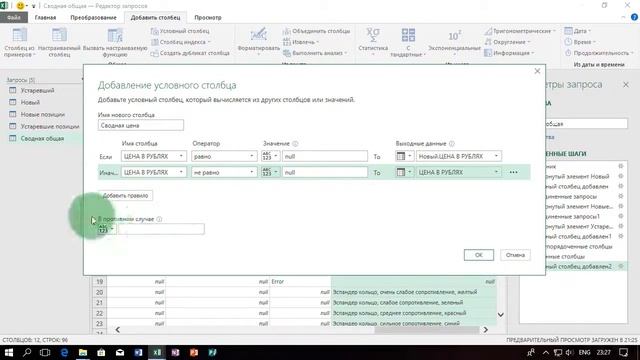640x360 pixels.
Task: Open value type selector in Иначе row
Action: pos(270,172)
